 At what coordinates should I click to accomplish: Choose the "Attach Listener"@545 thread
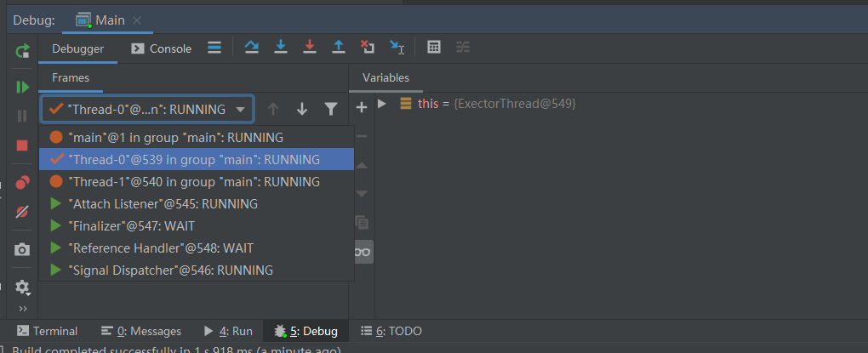(197, 204)
